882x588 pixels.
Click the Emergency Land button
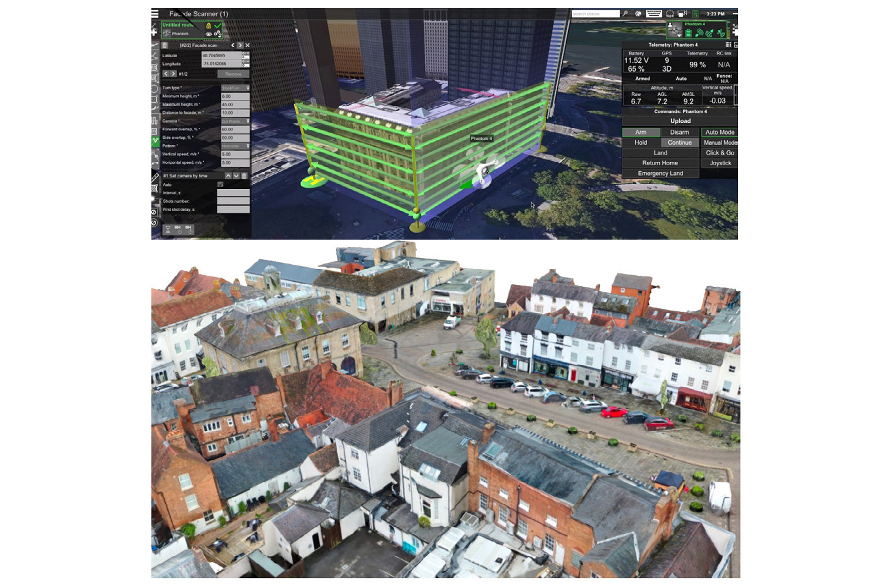click(x=660, y=173)
